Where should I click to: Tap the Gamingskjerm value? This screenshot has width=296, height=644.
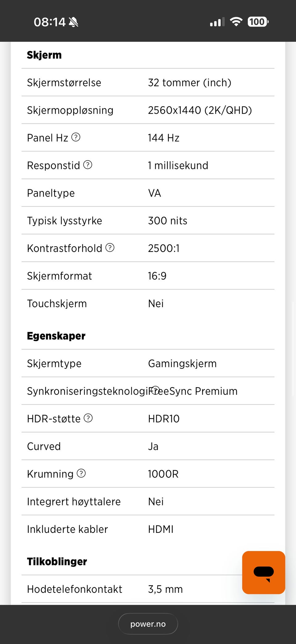(182, 364)
